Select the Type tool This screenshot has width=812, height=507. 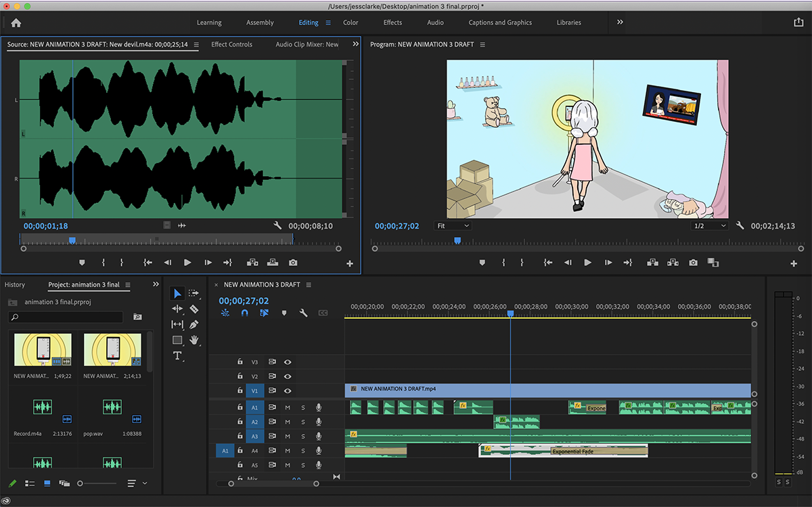[177, 356]
